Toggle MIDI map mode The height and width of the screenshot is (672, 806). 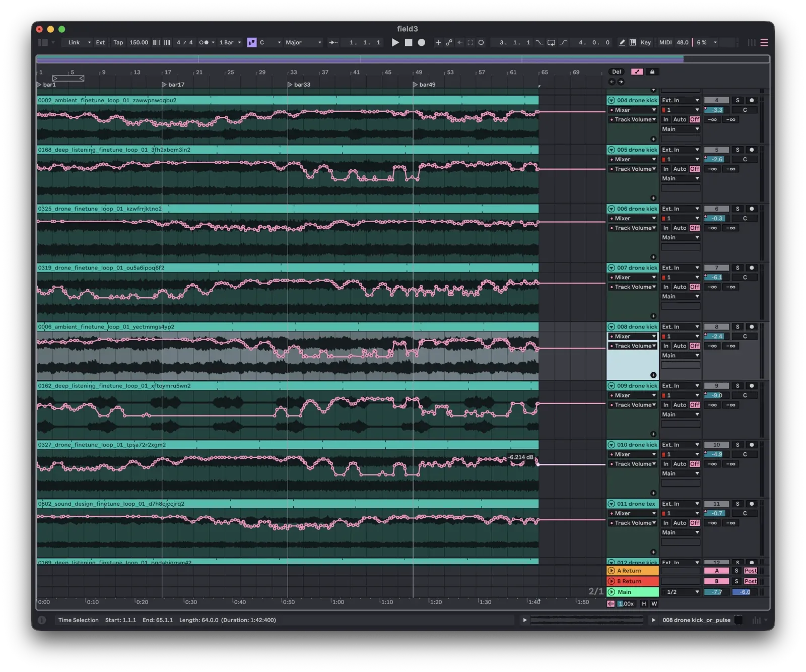coord(665,42)
